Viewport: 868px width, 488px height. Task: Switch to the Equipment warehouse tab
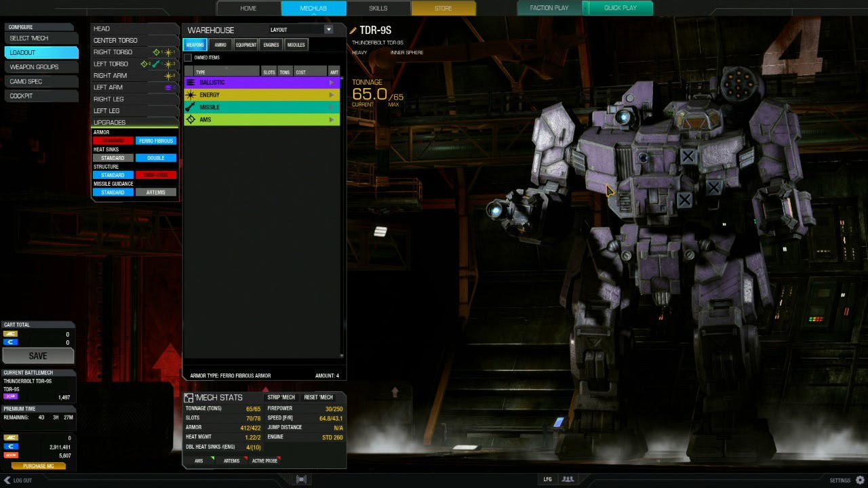coord(246,45)
